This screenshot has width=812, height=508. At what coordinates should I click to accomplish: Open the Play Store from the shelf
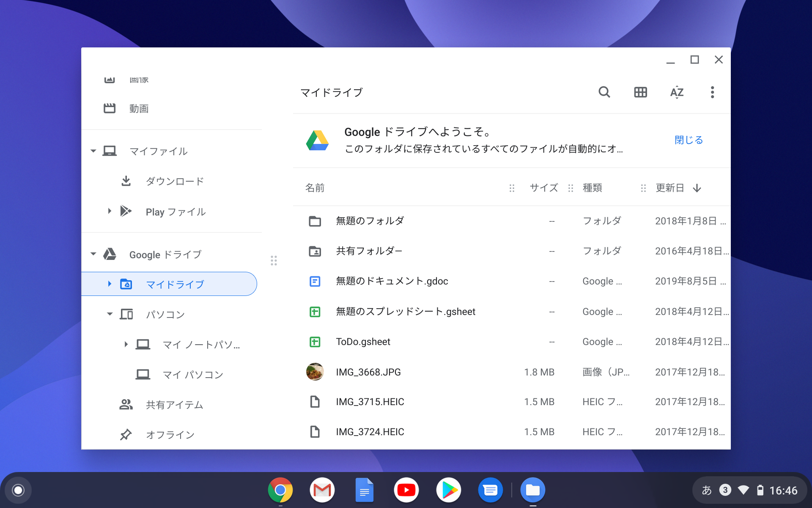point(448,490)
